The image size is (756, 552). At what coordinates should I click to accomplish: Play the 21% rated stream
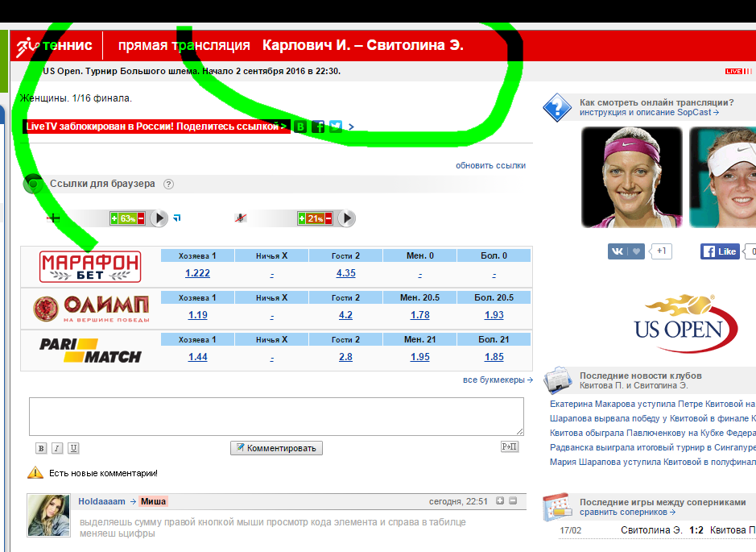point(347,218)
